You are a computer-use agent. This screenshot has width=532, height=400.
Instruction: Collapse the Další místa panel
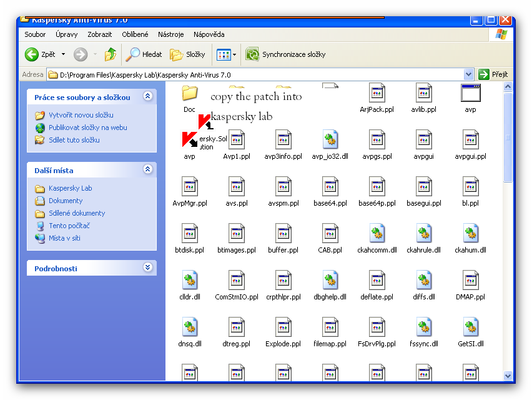tap(147, 169)
